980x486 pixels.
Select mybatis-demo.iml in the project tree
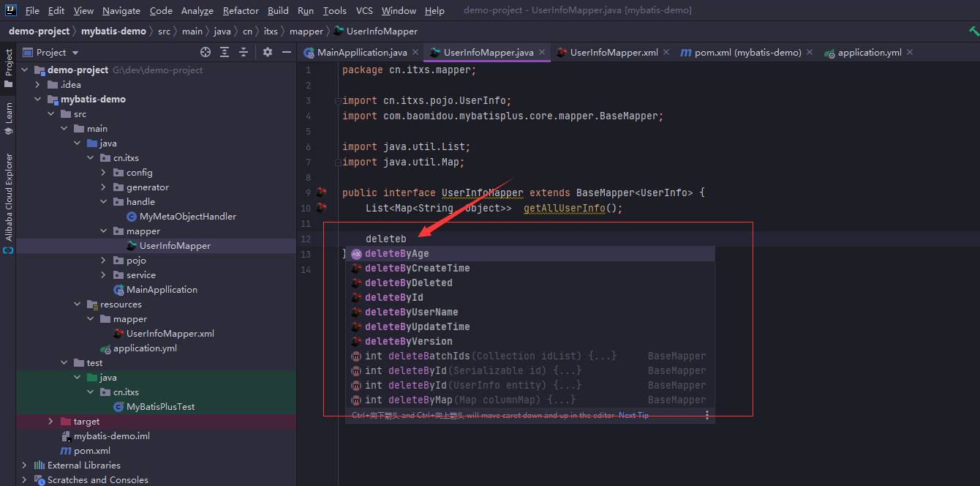coord(112,435)
